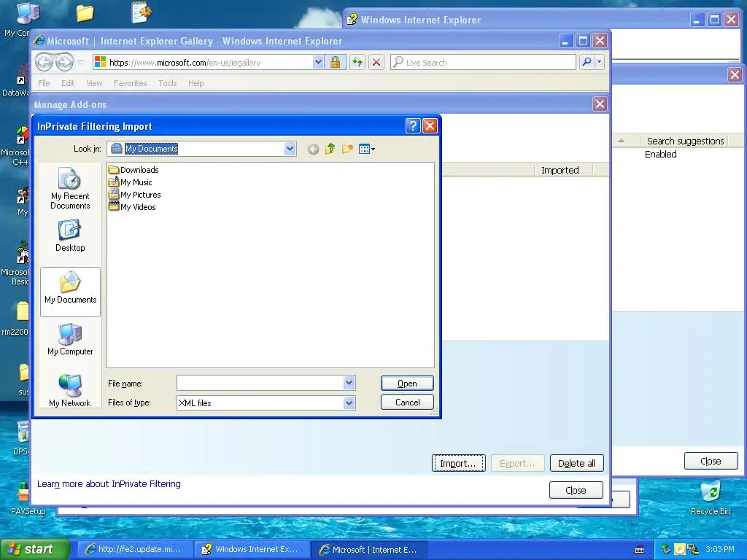Open the Edit menu
Viewport: 747px width, 560px height.
pos(68,83)
